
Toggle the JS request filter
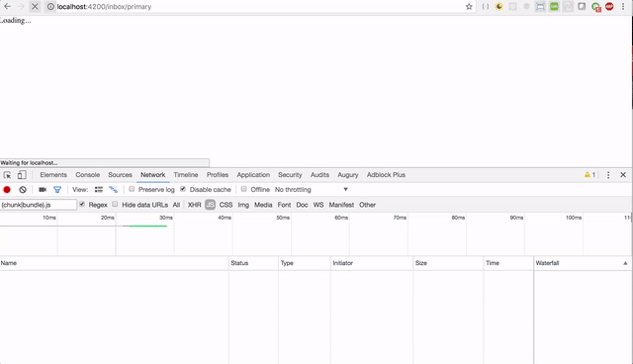pos(210,205)
